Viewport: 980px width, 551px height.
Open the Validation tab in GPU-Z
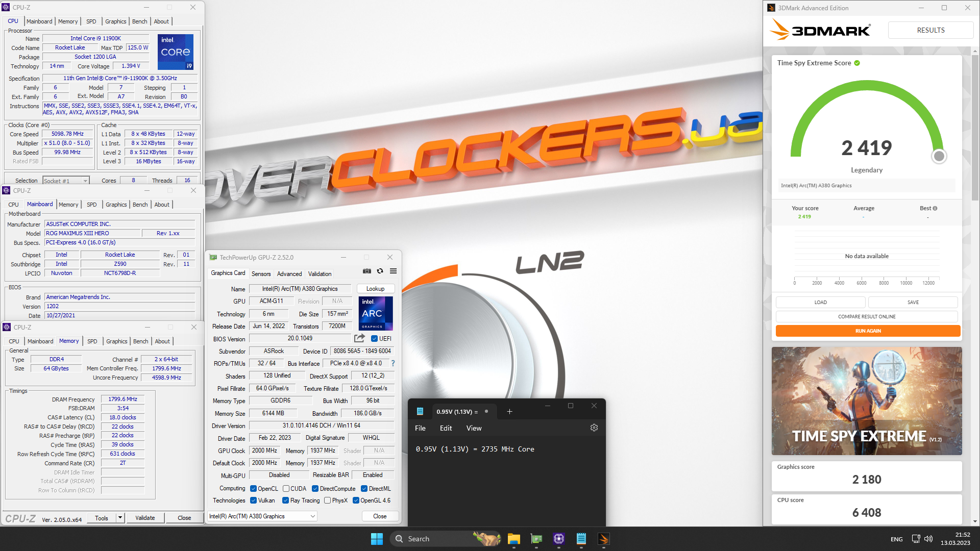click(x=320, y=274)
